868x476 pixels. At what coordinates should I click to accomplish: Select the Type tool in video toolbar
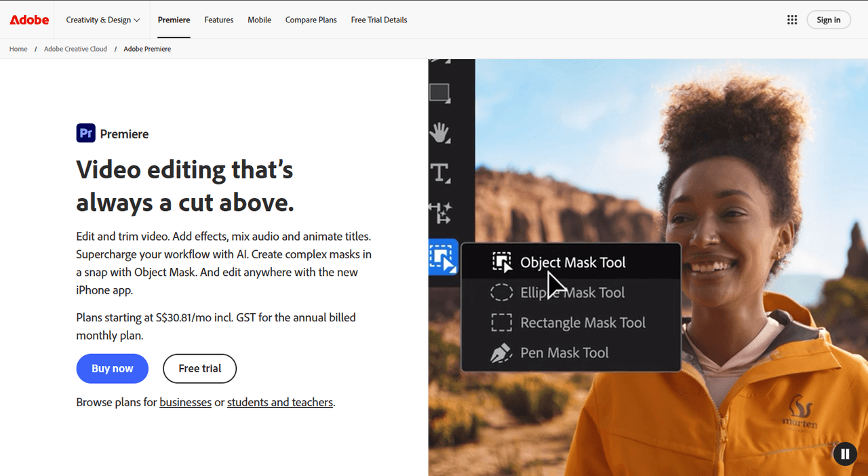[x=441, y=172]
